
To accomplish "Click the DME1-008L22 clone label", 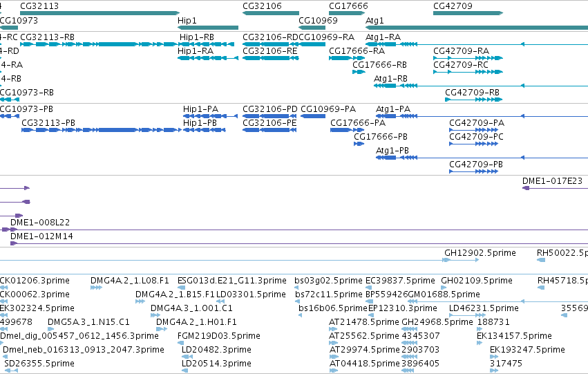I will pyautogui.click(x=40, y=223).
